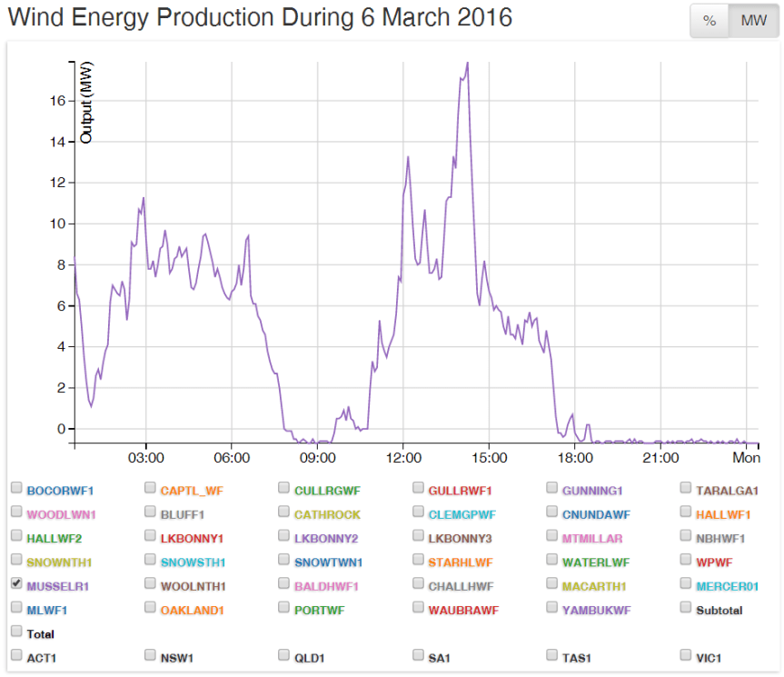This screenshot has width=784, height=677.
Task: Toggle the GUNNING1 checkbox on
Action: click(x=552, y=489)
